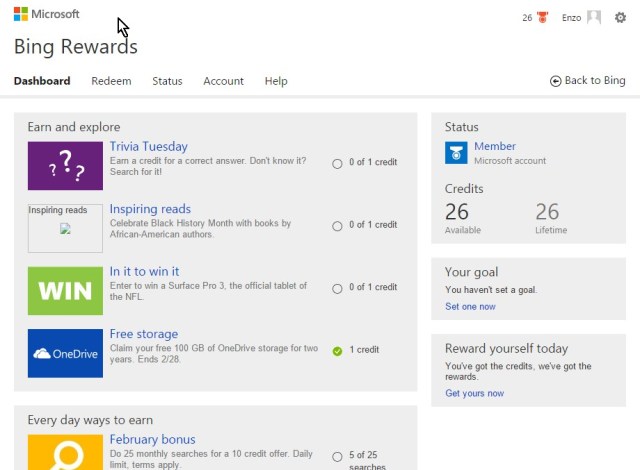Image resolution: width=640 pixels, height=470 pixels.
Task: Switch to the Redeem tab
Action: 111,81
